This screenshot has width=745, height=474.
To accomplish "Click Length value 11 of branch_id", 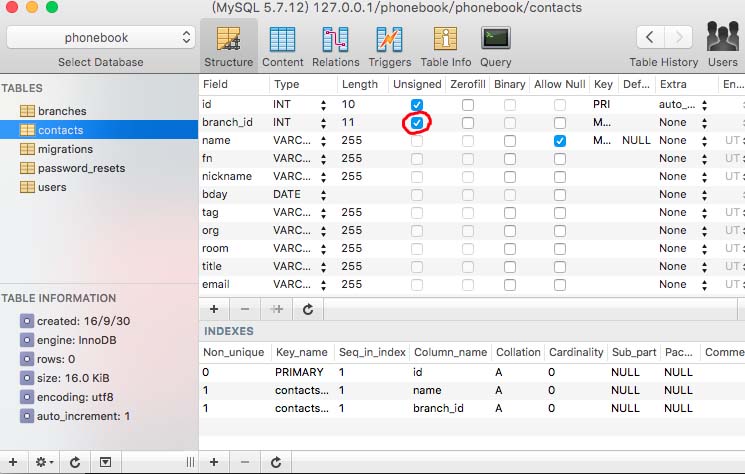I will pos(348,123).
